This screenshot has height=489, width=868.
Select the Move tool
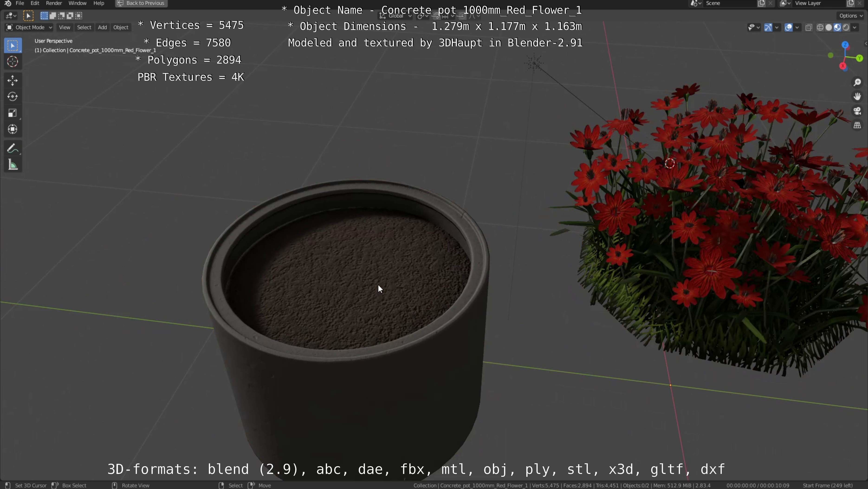(13, 80)
